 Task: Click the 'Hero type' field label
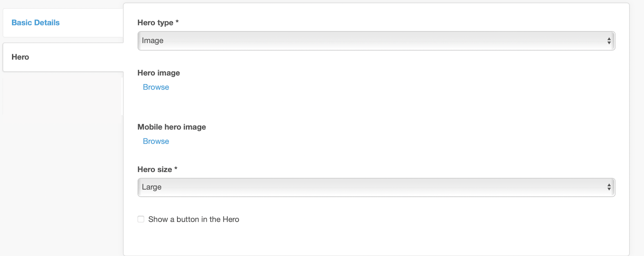click(x=155, y=23)
